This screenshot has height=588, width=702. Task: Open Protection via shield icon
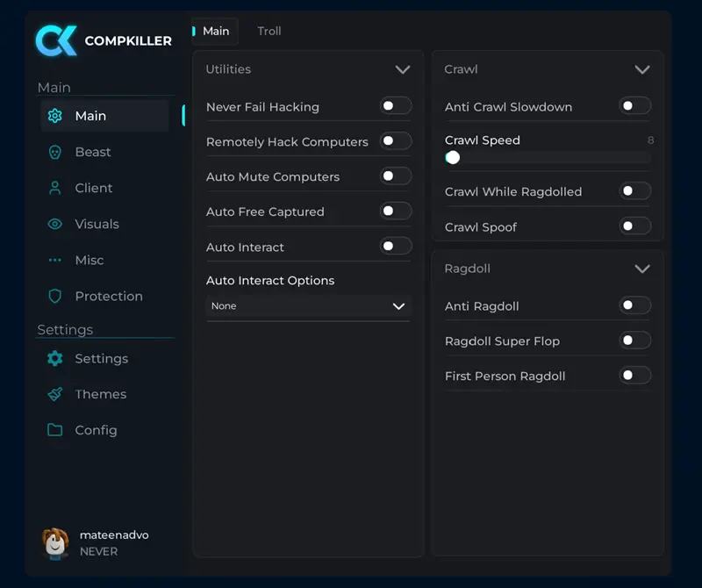tap(54, 296)
